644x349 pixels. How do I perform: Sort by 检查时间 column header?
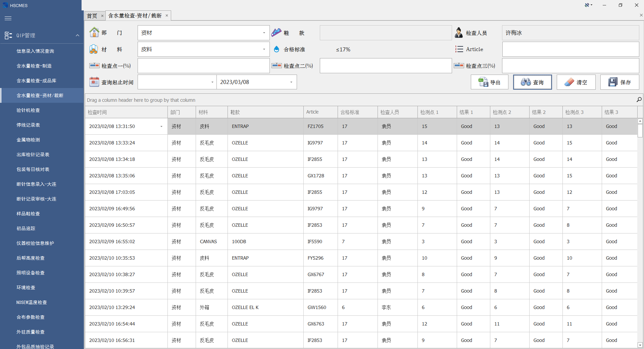126,112
